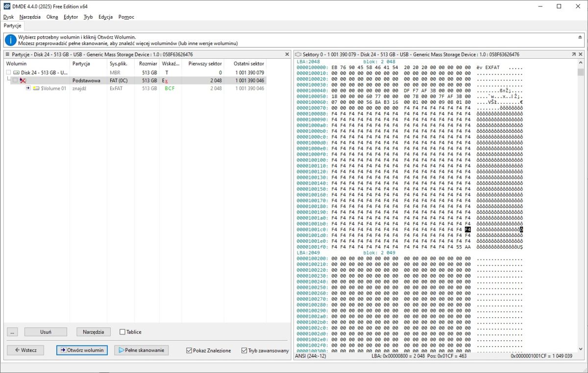Viewport: 588px width, 373px height.
Task: Click the Pełne skanowanie button
Action: pyautogui.click(x=142, y=350)
